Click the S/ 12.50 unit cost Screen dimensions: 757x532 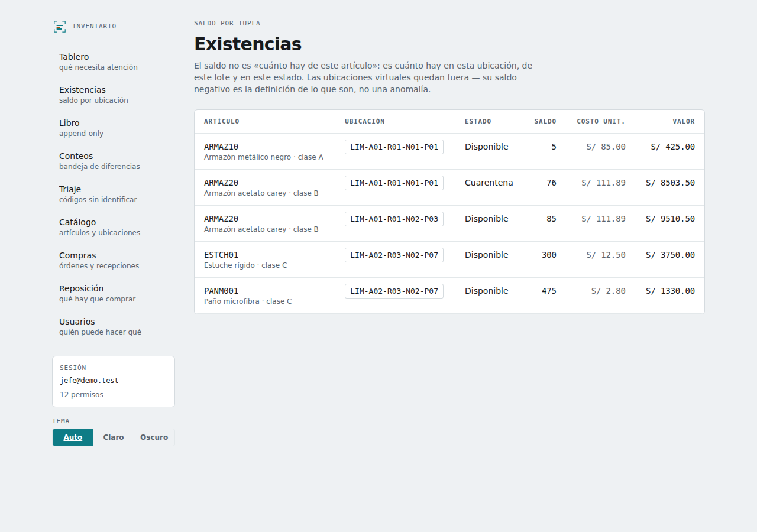[x=606, y=255]
